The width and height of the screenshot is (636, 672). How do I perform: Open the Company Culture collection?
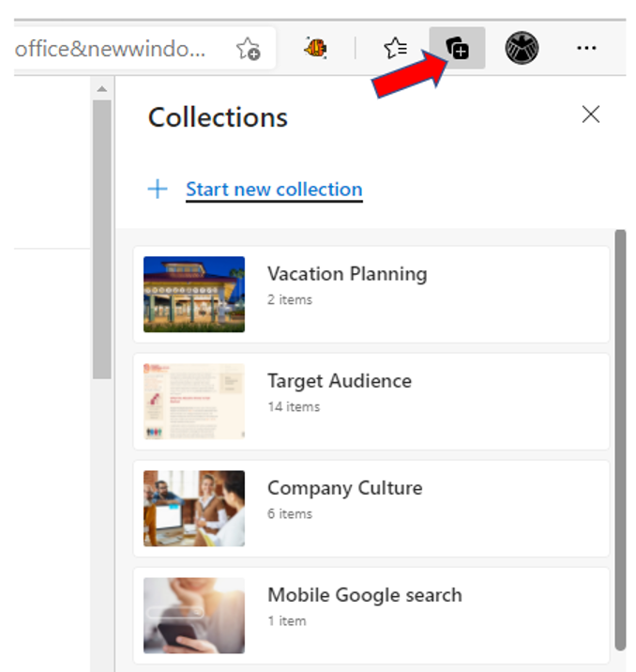[x=344, y=488]
